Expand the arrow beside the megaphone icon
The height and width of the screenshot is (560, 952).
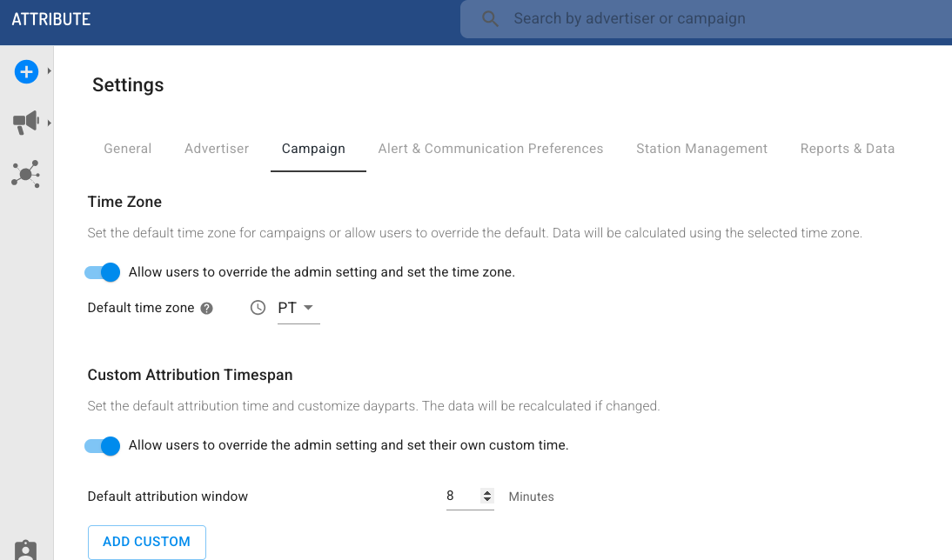click(50, 123)
